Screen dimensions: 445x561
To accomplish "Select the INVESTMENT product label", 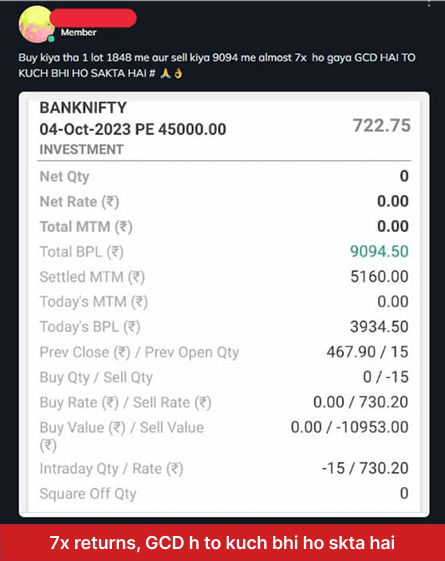I will tap(82, 149).
